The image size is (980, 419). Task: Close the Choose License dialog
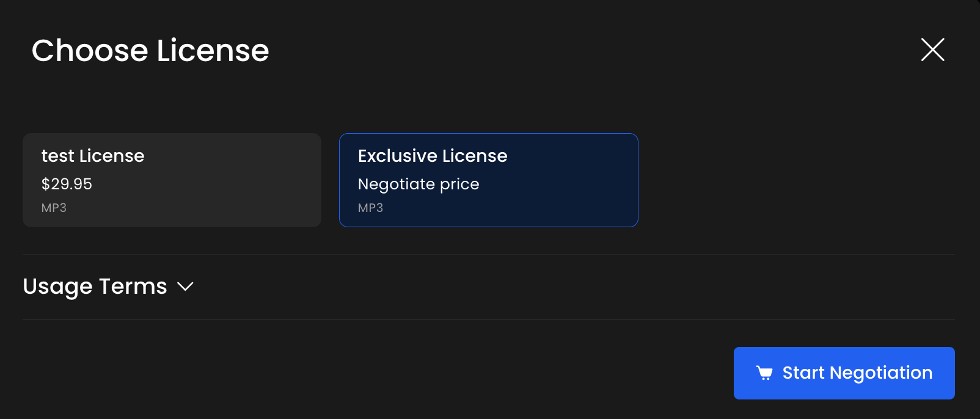point(932,49)
